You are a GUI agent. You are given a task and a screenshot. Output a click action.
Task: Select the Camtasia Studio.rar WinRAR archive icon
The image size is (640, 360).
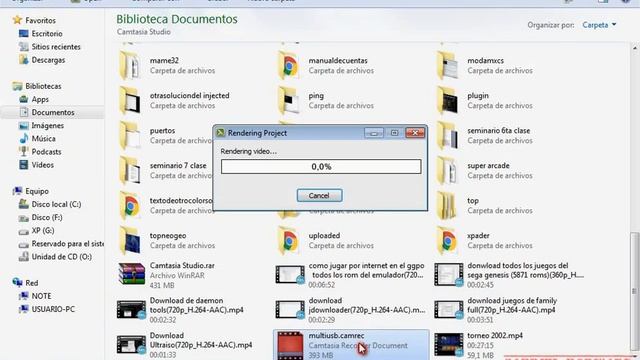131,274
